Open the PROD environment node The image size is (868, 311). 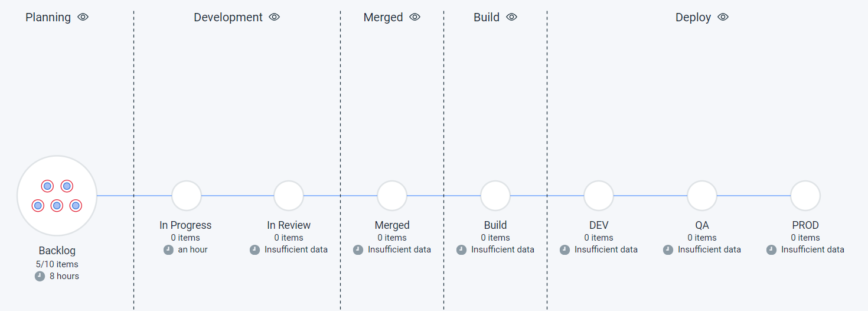pyautogui.click(x=805, y=196)
